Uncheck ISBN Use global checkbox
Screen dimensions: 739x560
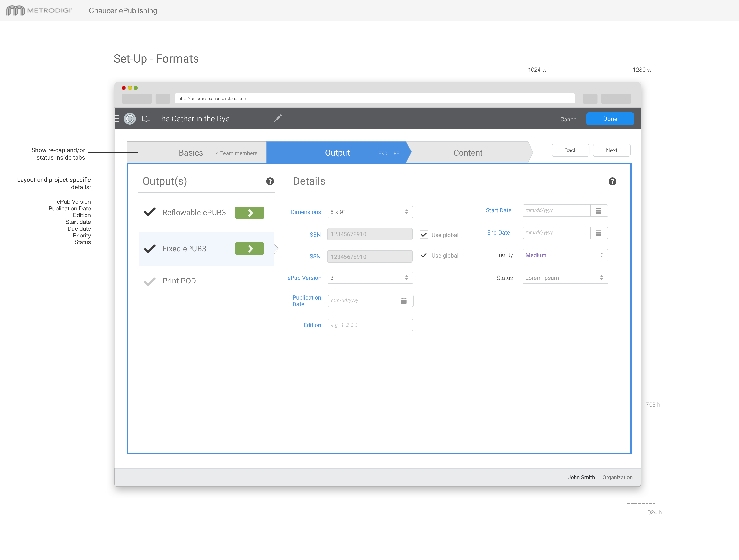pyautogui.click(x=424, y=235)
